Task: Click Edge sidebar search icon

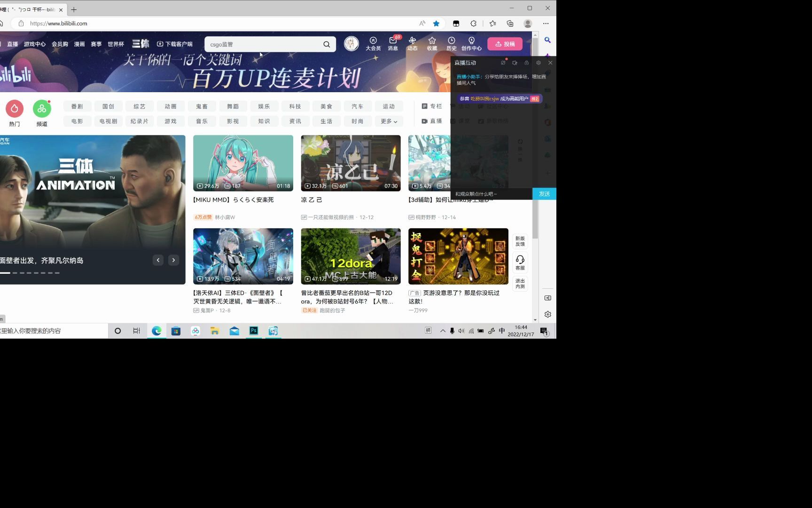Action: [547, 40]
